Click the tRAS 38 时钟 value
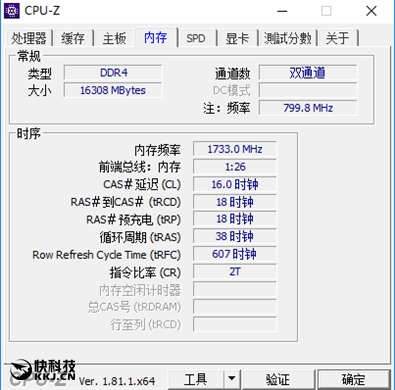 point(235,237)
